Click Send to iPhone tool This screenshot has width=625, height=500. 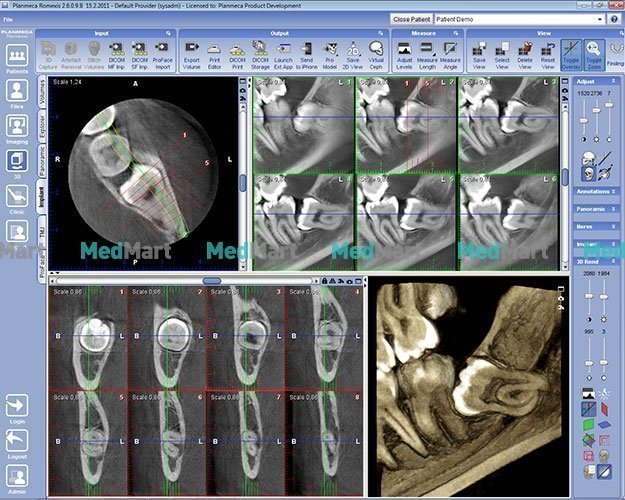click(x=307, y=55)
